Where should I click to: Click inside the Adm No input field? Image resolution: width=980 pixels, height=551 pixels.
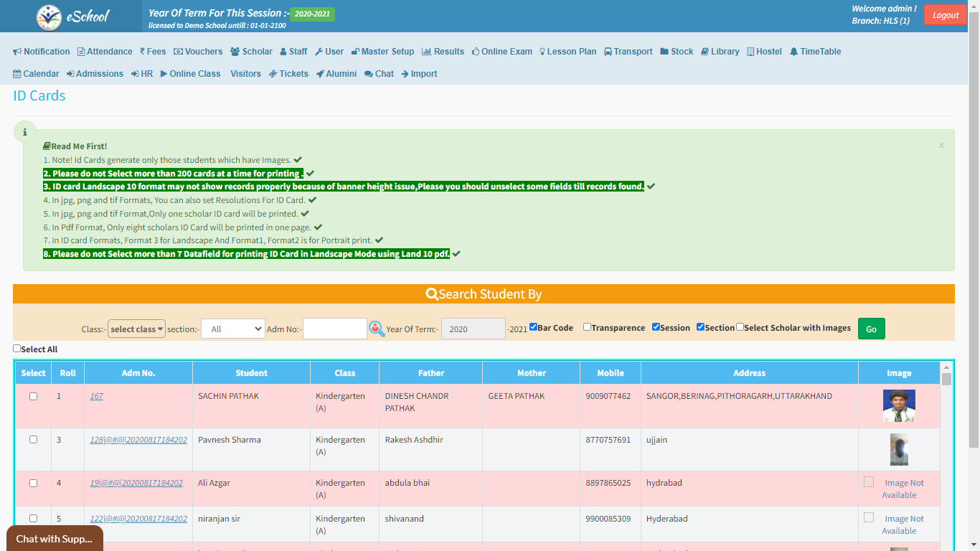(x=334, y=329)
